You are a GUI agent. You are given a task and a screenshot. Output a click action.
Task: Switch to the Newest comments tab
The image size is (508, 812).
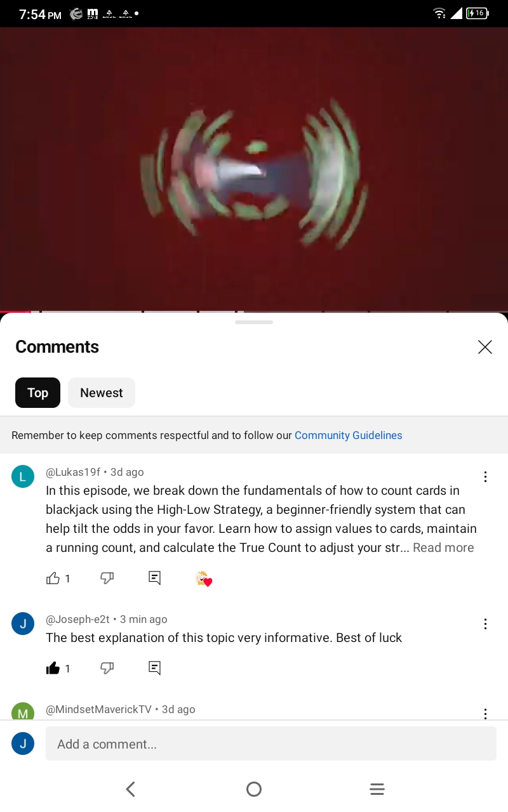(x=102, y=393)
